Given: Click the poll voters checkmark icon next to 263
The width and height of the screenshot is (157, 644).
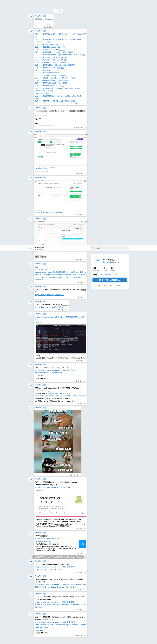Looking at the screenshot, I should click(74, 128).
